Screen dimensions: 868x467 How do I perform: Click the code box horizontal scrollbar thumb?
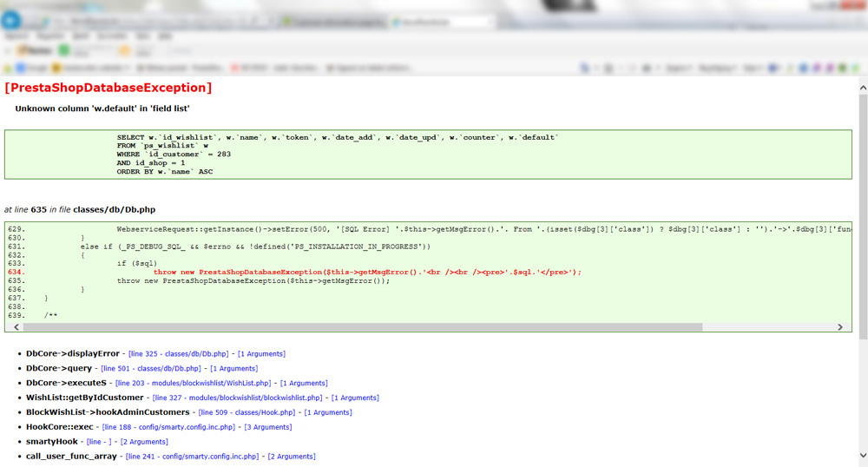363,327
